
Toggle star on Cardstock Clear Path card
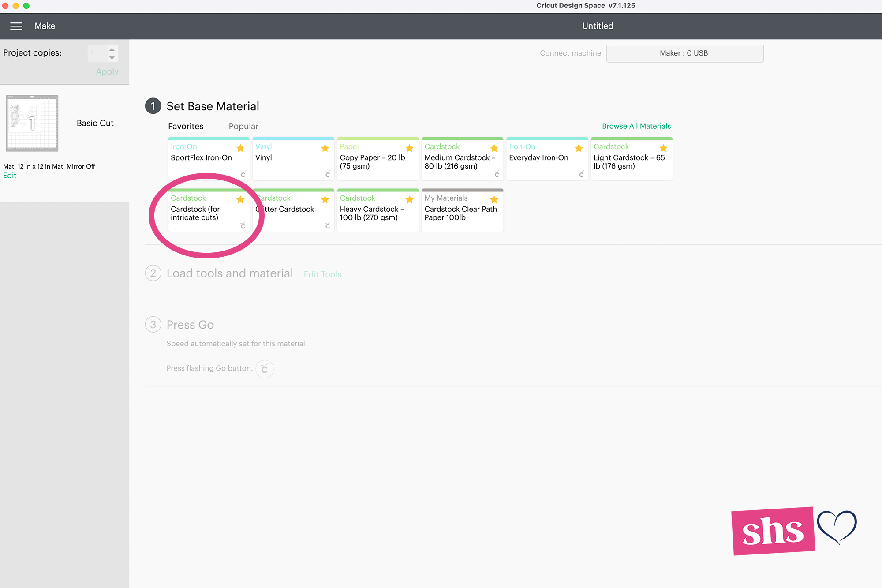click(x=494, y=200)
